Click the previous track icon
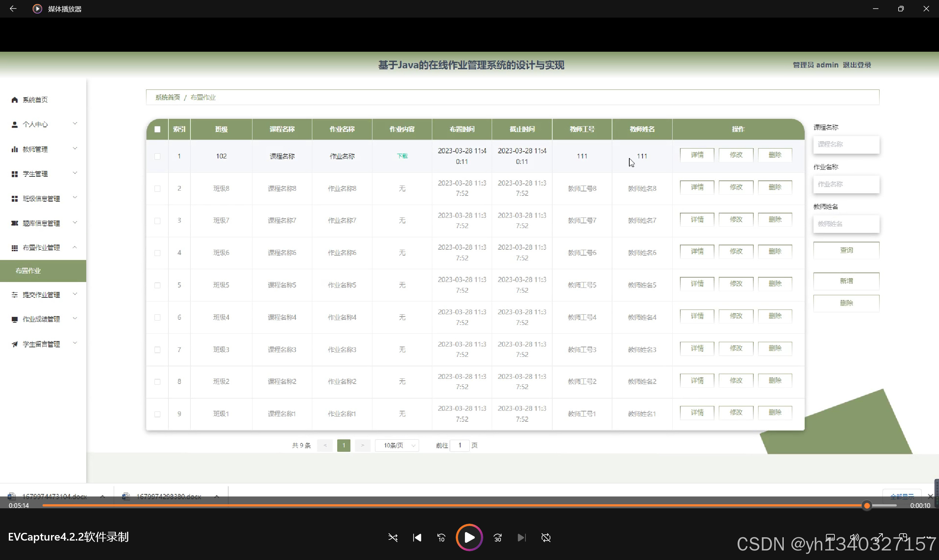Screen dimensions: 939x560 click(x=417, y=537)
